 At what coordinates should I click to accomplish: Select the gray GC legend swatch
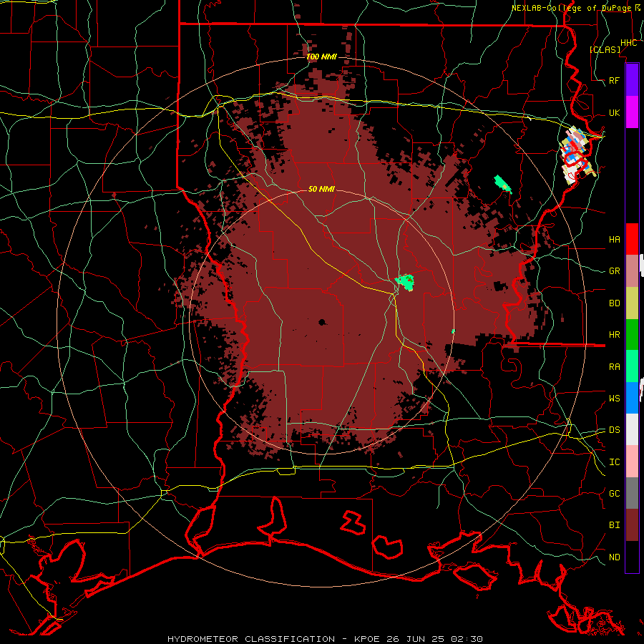point(632,493)
